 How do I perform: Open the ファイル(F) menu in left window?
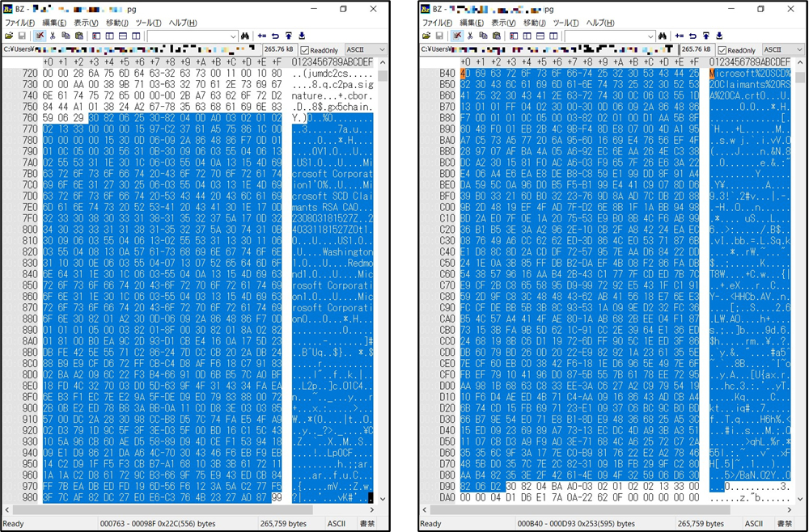coord(19,23)
